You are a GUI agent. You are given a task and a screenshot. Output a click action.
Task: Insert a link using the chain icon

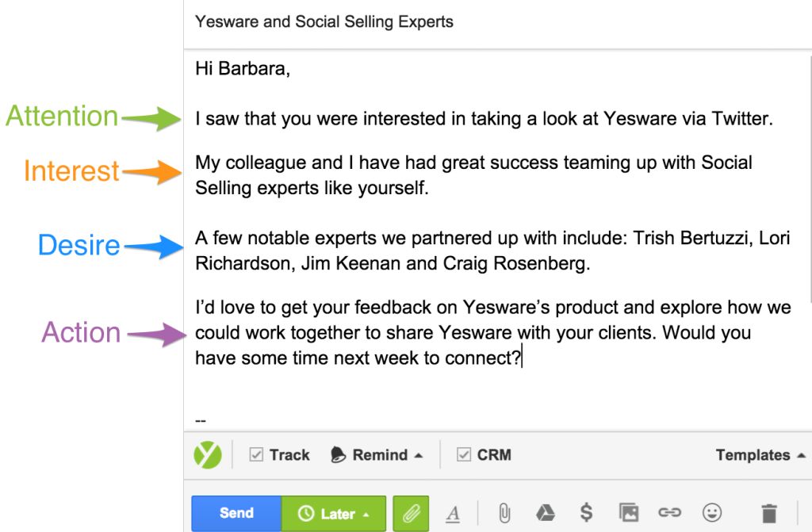pyautogui.click(x=670, y=513)
